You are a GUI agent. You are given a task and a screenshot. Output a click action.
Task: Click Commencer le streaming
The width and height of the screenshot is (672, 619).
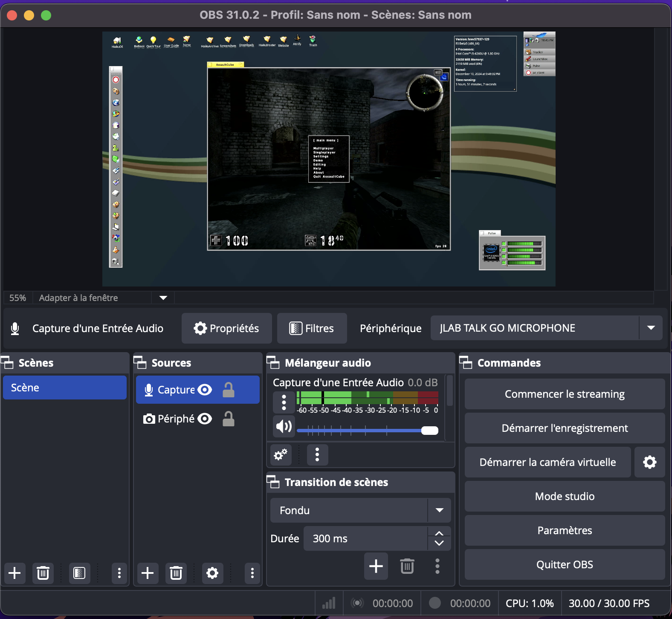click(565, 394)
